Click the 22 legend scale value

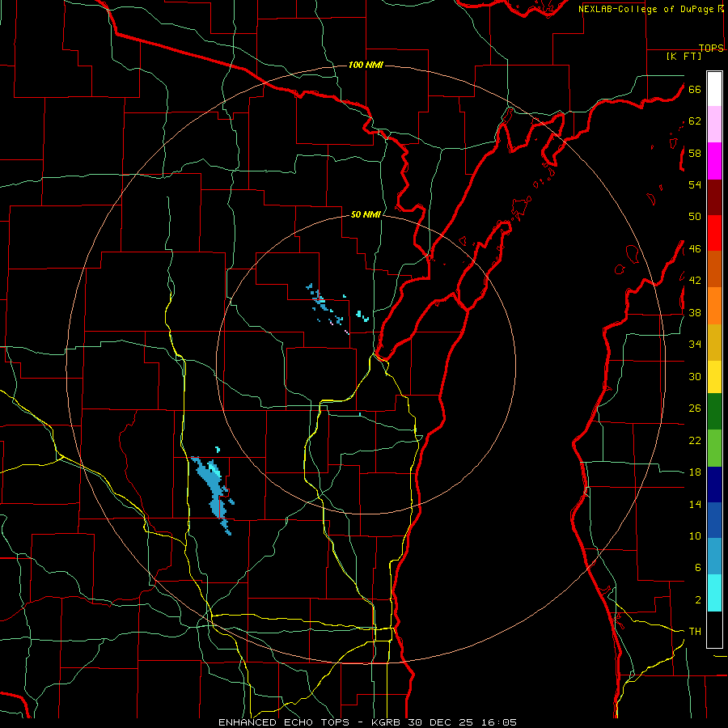tap(695, 440)
